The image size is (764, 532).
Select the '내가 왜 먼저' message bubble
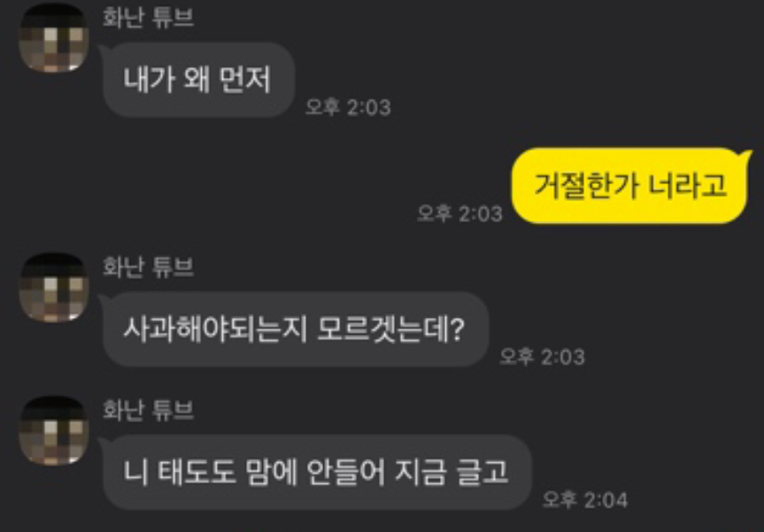[x=199, y=80]
